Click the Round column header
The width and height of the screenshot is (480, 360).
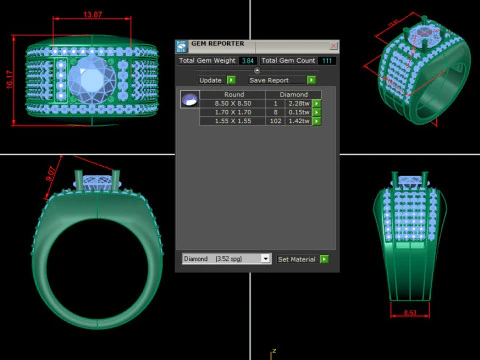(x=234, y=95)
